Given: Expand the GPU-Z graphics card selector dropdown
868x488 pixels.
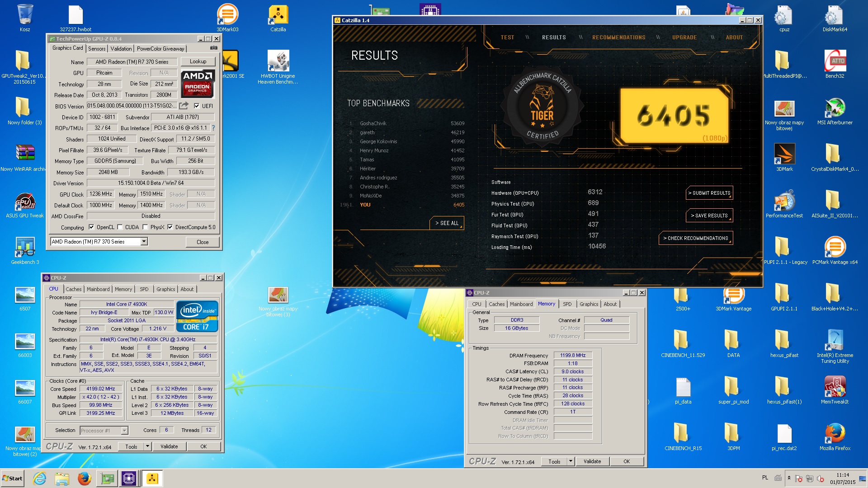Looking at the screenshot, I should pyautogui.click(x=144, y=242).
